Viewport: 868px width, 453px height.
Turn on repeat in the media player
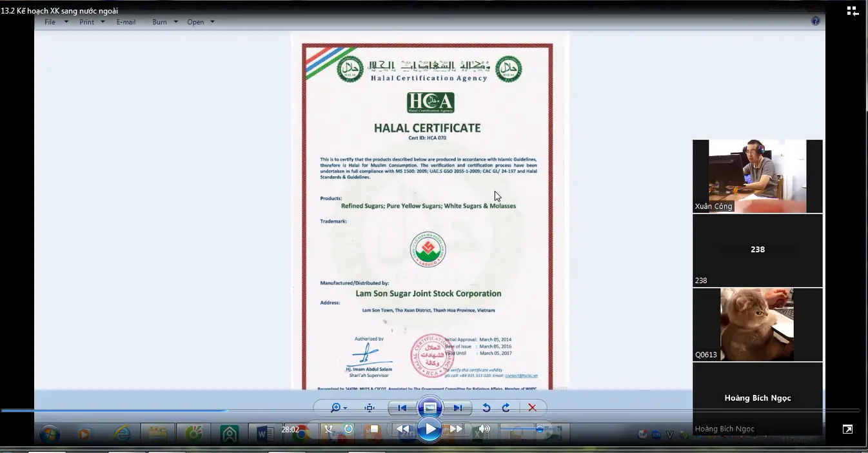coord(348,429)
